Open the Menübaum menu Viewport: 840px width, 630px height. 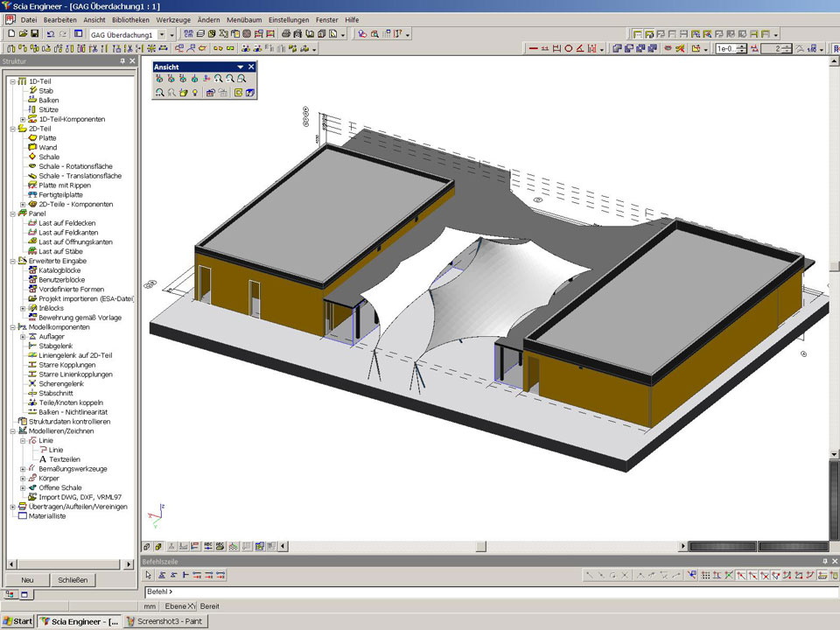[x=246, y=19]
